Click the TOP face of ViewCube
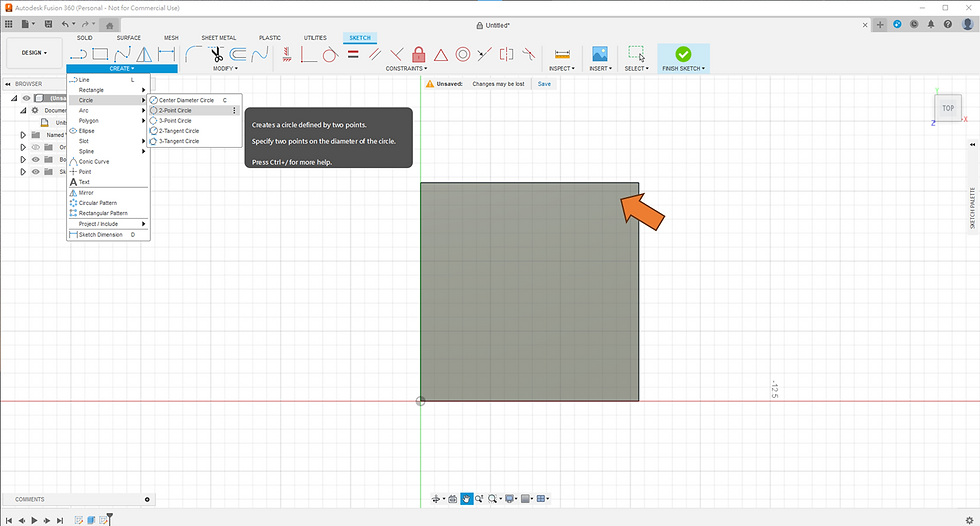The image size is (980, 526). point(948,108)
